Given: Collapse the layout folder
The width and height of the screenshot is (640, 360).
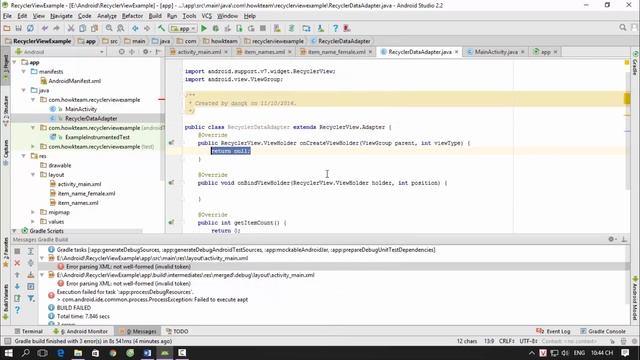Looking at the screenshot, I should tap(33, 175).
